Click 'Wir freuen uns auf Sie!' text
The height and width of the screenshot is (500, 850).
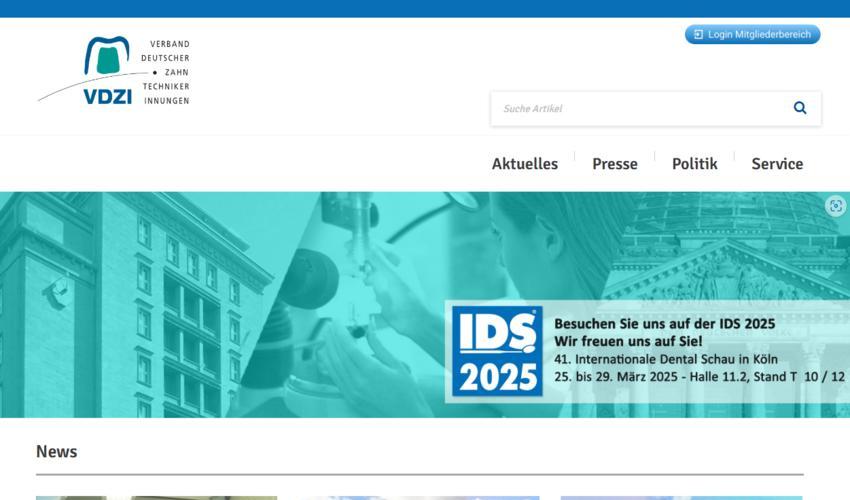point(628,342)
